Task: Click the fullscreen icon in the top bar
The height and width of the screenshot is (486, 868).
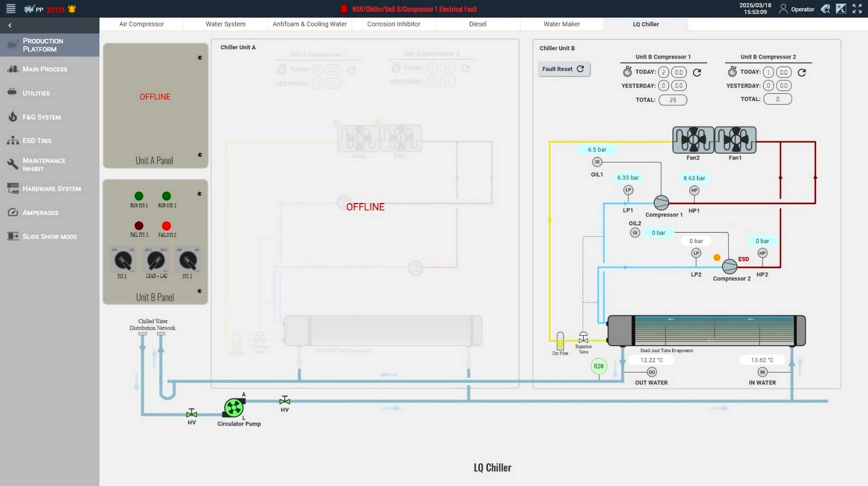Action: 857,9
